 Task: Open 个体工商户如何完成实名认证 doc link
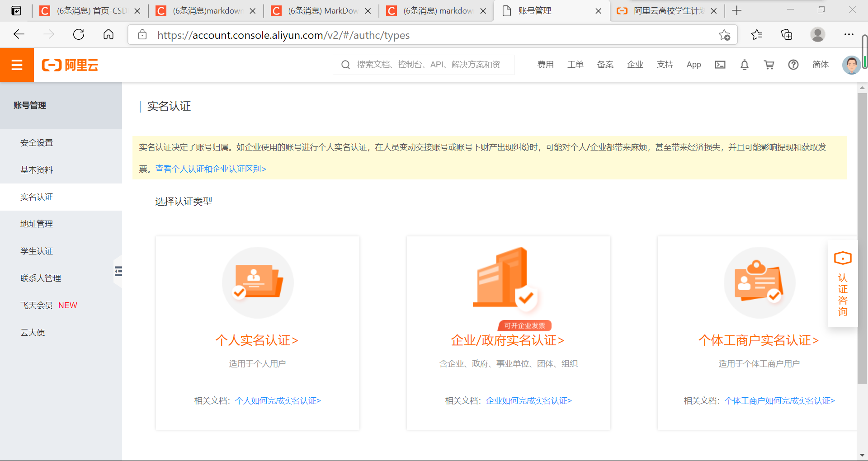coord(780,401)
